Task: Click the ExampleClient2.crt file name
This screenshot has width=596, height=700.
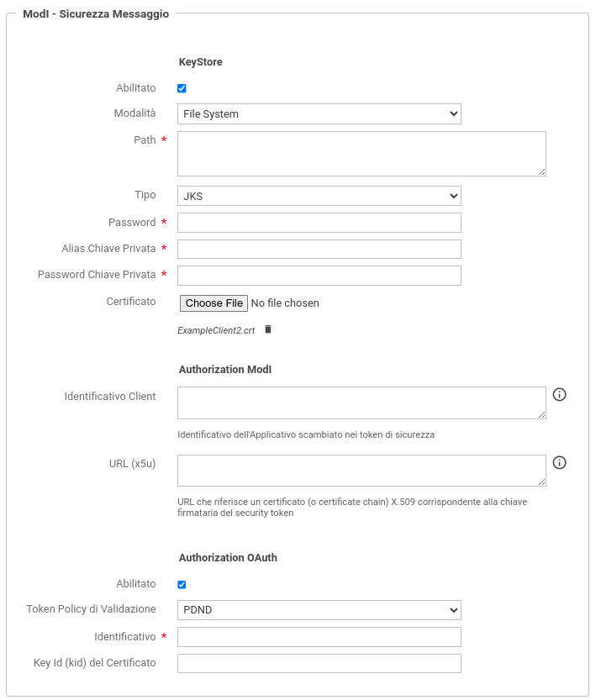Action: point(216,331)
